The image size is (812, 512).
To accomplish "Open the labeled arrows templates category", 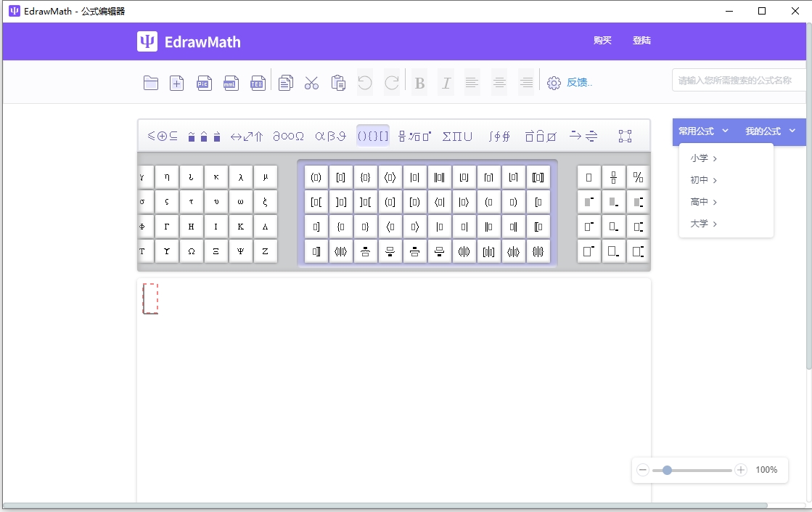I will (583, 137).
